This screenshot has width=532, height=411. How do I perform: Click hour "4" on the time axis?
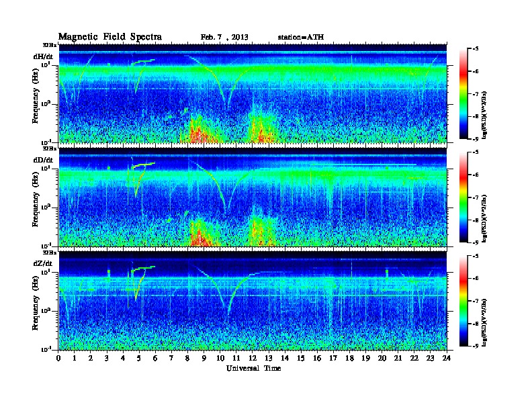(x=123, y=358)
